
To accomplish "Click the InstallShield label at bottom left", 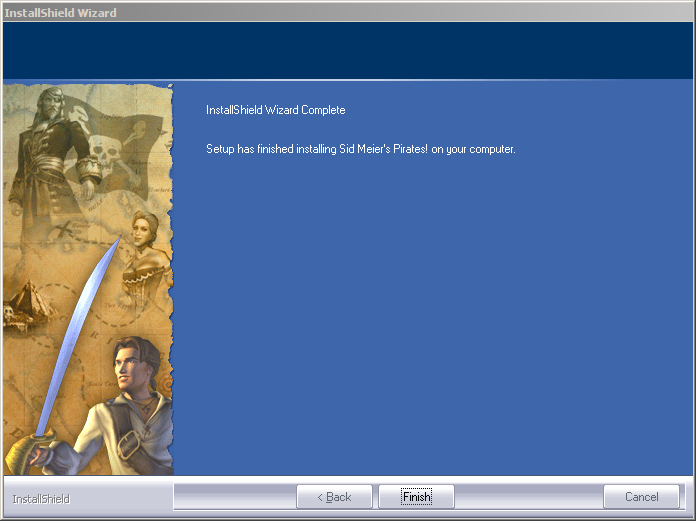I will (x=41, y=499).
